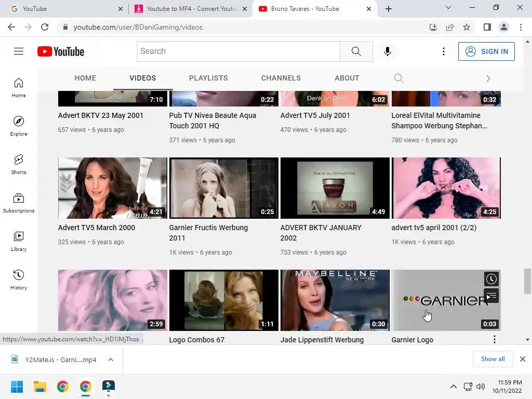This screenshot has height=399, width=532.
Task: Expand download options for Y2Mate mp4 file
Action: 111,360
